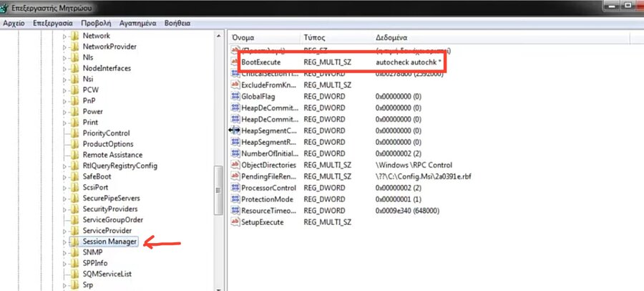
Task: Click the '\Windows \RPC Control' data
Action: pos(414,165)
